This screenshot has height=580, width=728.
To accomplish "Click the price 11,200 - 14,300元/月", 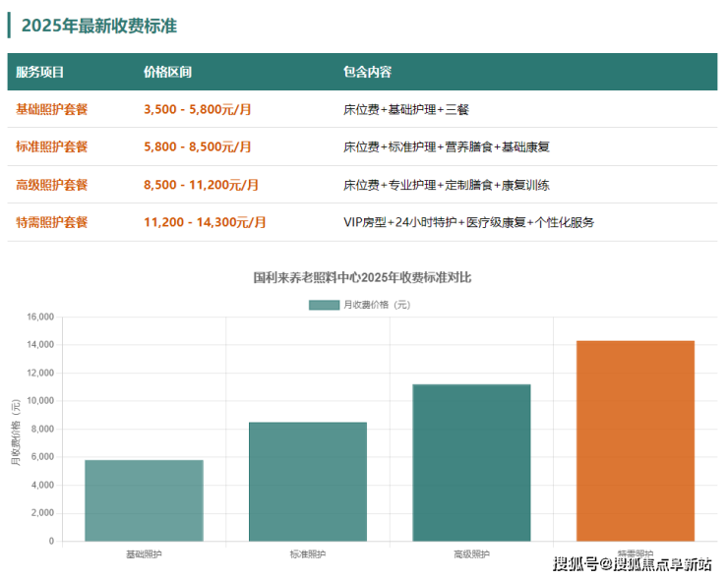I will [x=205, y=222].
